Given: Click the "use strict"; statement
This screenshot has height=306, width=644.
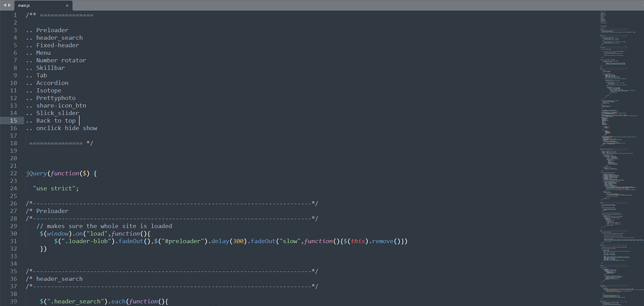Looking at the screenshot, I should coord(56,189).
